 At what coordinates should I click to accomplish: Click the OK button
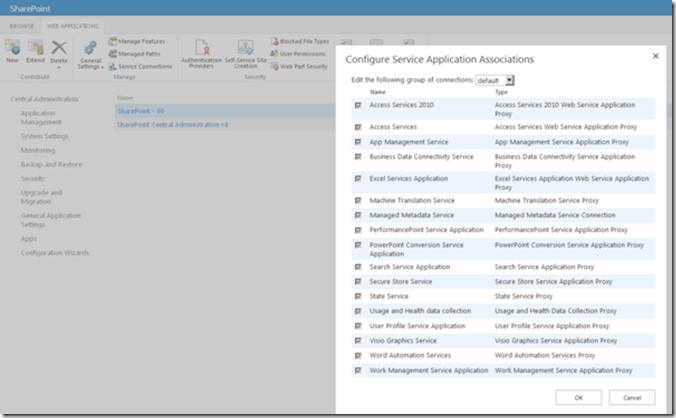pos(579,398)
